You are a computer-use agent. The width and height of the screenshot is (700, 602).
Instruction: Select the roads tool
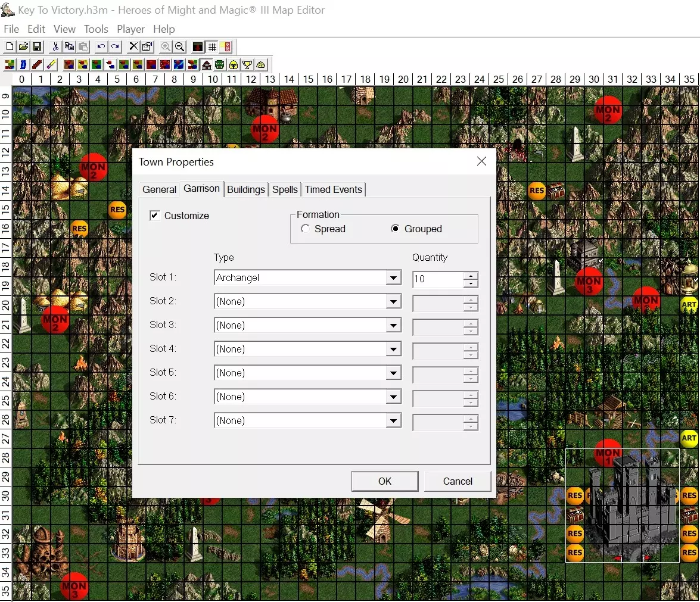[37, 65]
